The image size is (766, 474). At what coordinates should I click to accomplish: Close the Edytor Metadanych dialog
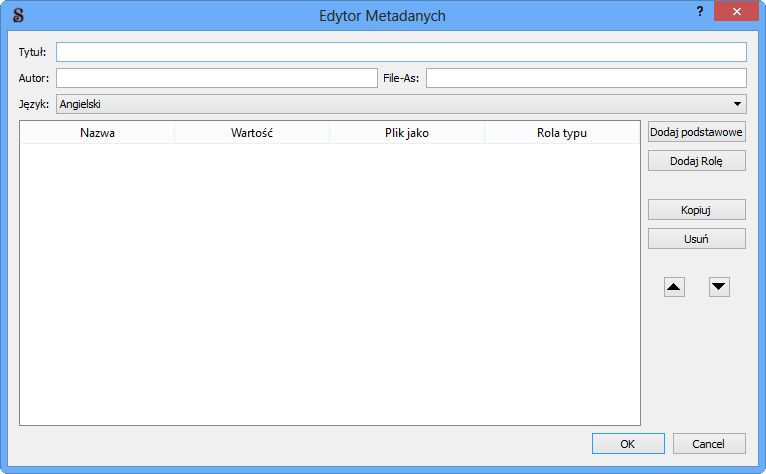tap(736, 11)
